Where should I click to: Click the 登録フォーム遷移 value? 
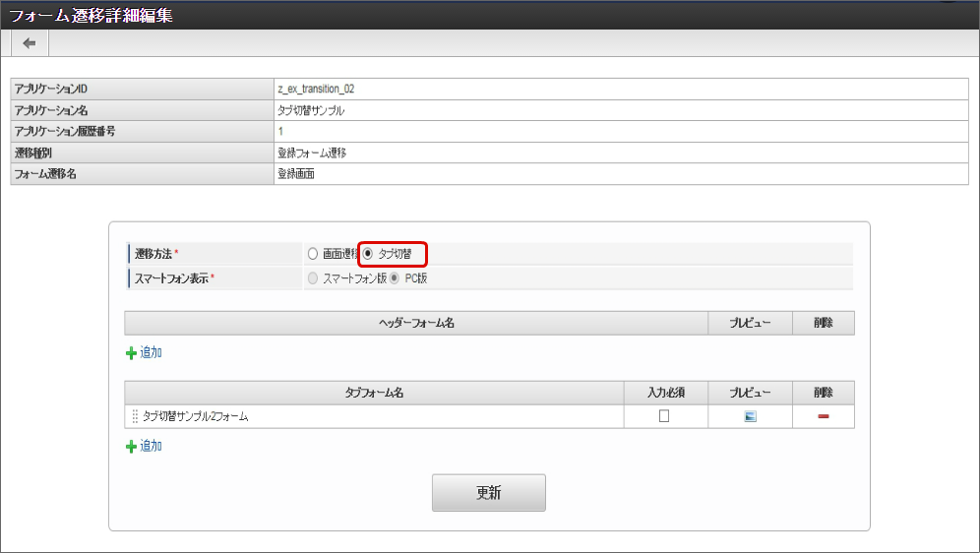point(312,153)
